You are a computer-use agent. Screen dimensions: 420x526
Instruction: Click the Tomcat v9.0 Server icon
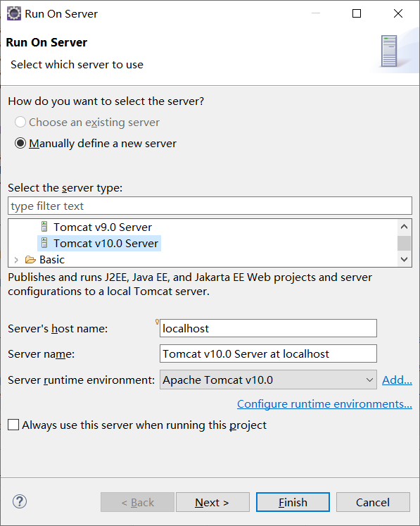pyautogui.click(x=44, y=227)
